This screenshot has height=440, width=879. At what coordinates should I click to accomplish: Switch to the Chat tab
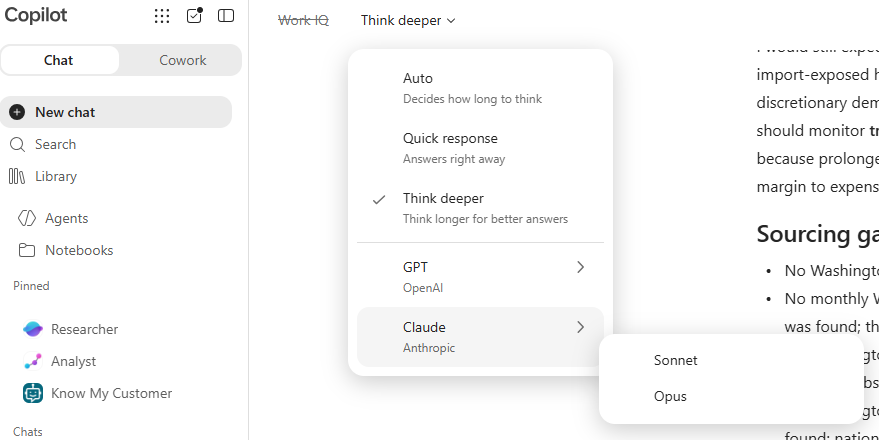pos(59,60)
